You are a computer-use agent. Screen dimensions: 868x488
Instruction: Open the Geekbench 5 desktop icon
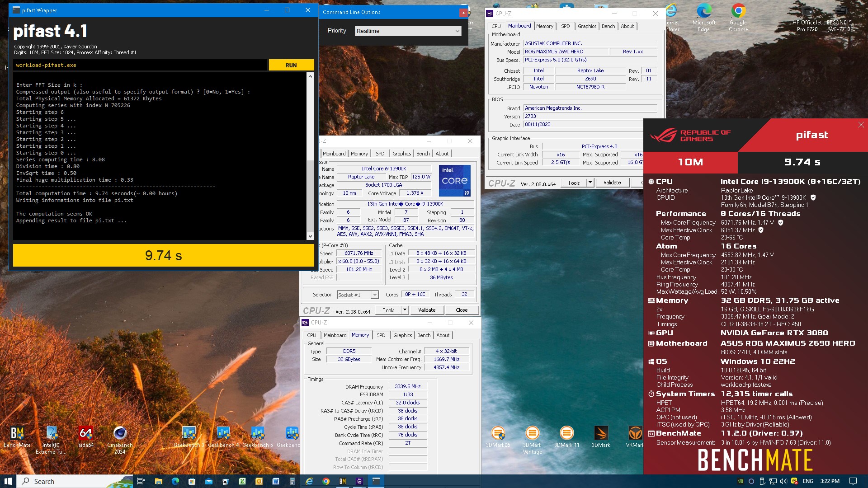[258, 436]
